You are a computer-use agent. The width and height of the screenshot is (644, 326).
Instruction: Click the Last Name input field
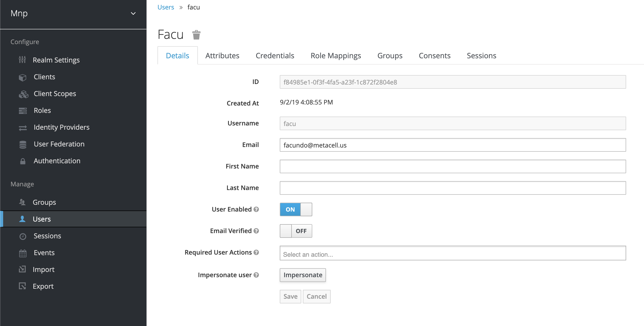click(453, 188)
